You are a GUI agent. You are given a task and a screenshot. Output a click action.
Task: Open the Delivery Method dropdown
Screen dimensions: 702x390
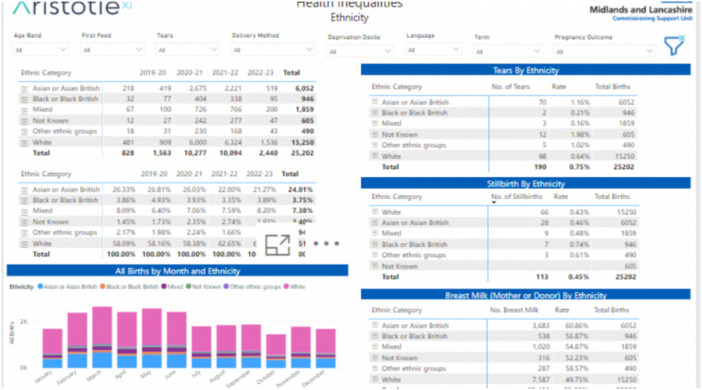pos(273,50)
